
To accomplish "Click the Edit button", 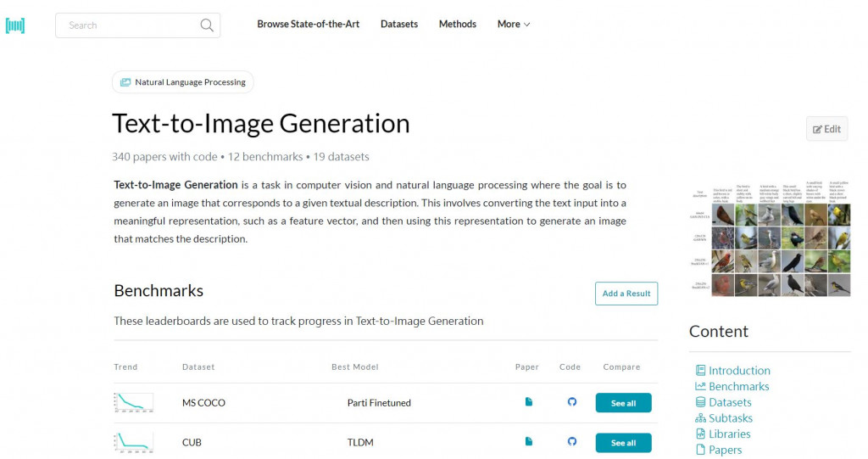I will pyautogui.click(x=827, y=129).
